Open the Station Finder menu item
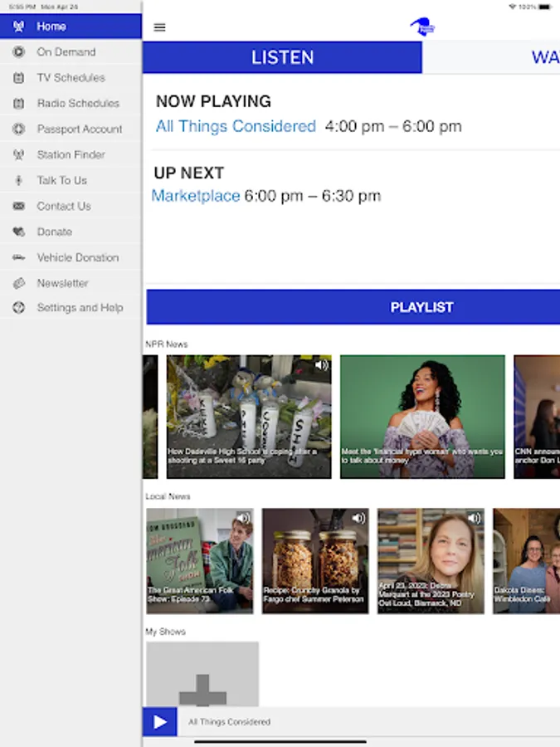The width and height of the screenshot is (560, 747). (x=71, y=155)
